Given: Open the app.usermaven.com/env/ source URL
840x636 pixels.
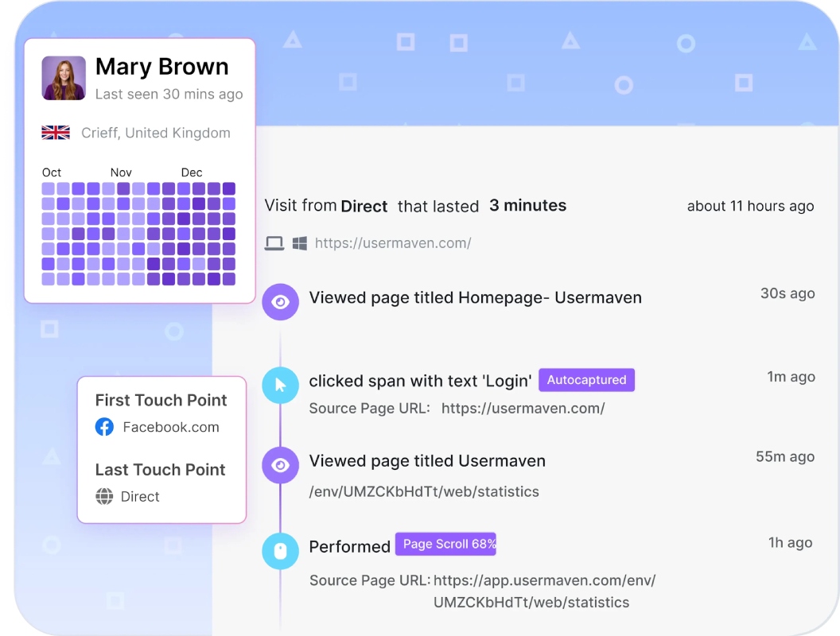Looking at the screenshot, I should 544,591.
